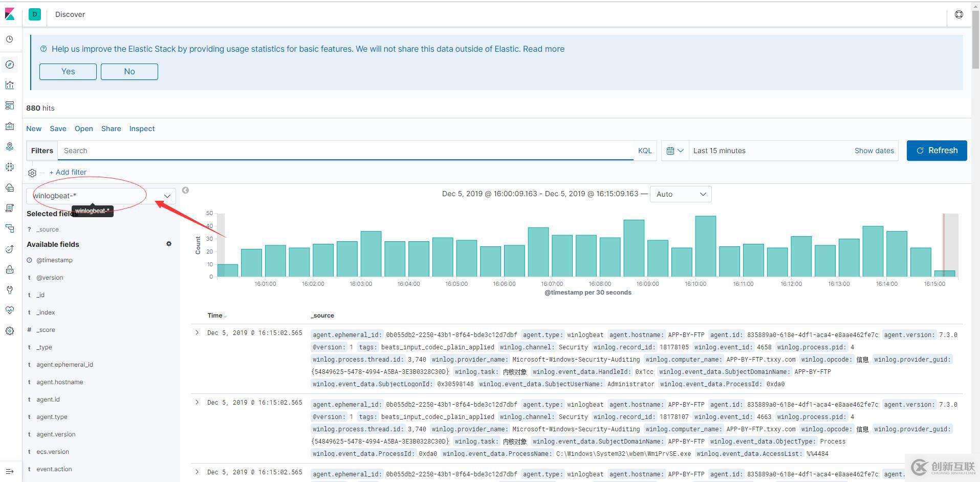Toggle KQL query language option
The width and height of the screenshot is (980, 482).
pos(645,151)
